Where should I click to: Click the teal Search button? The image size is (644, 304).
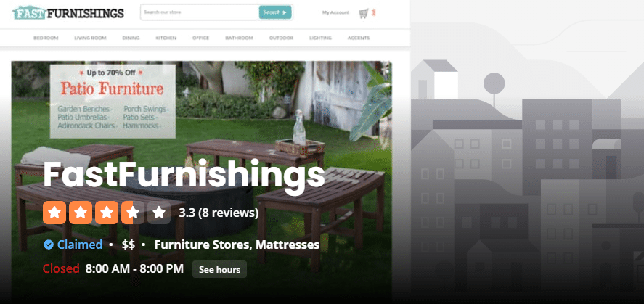[275, 12]
